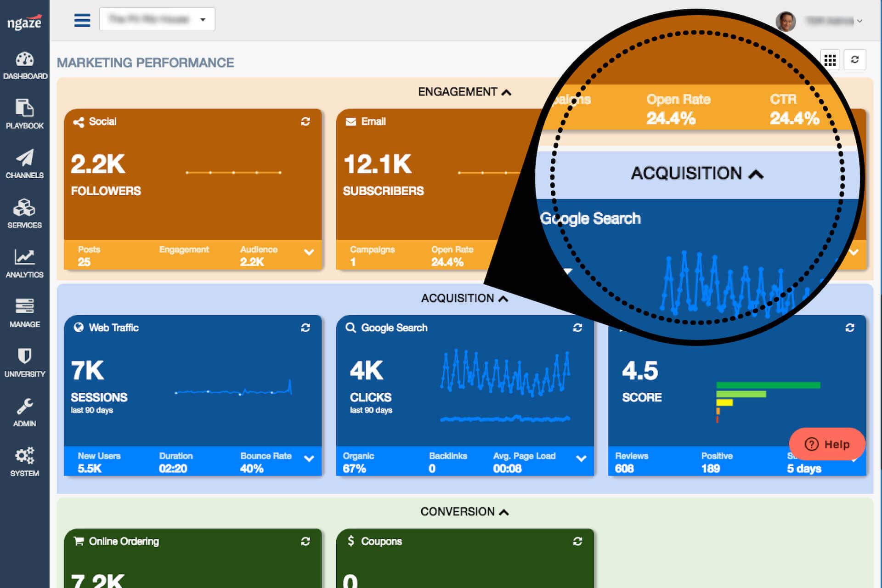Open the Admin wrench item
The image size is (882, 588).
click(x=25, y=412)
